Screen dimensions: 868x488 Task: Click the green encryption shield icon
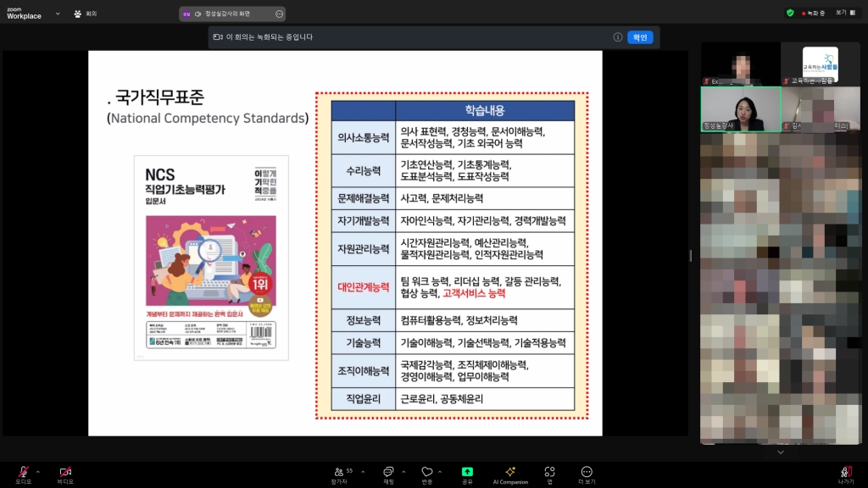[790, 13]
